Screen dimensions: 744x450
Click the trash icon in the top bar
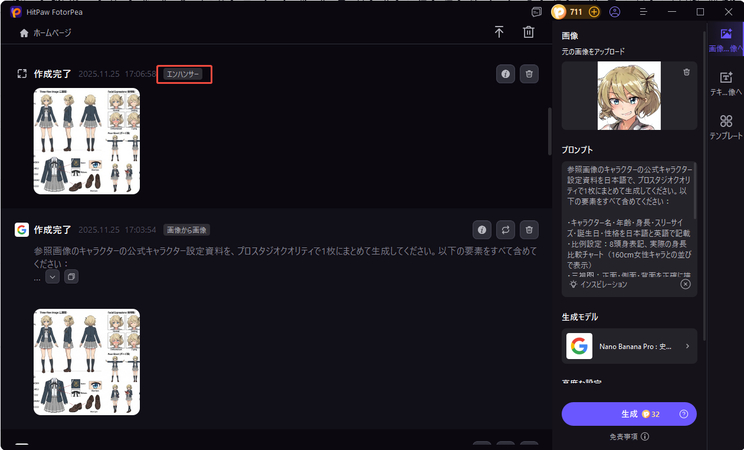click(528, 32)
